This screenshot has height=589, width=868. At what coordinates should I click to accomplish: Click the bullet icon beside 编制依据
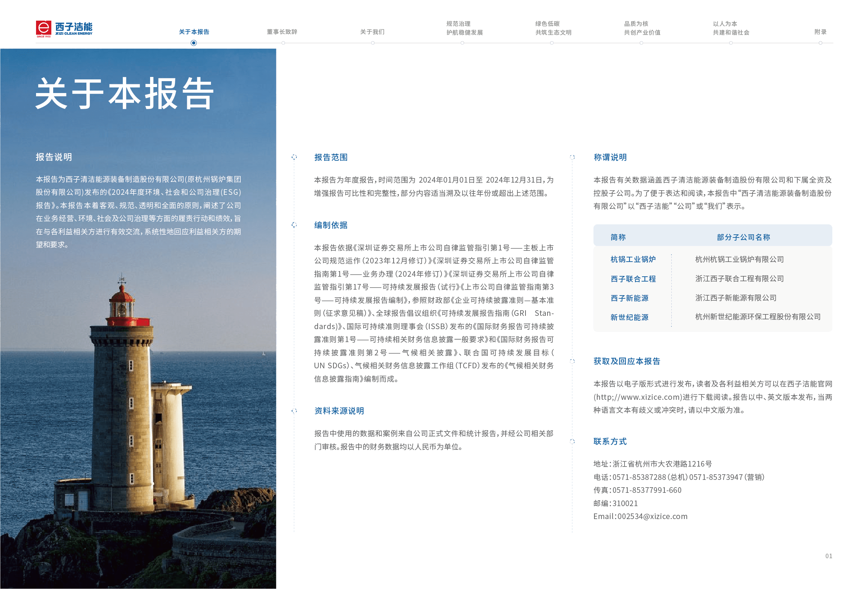[x=294, y=225]
